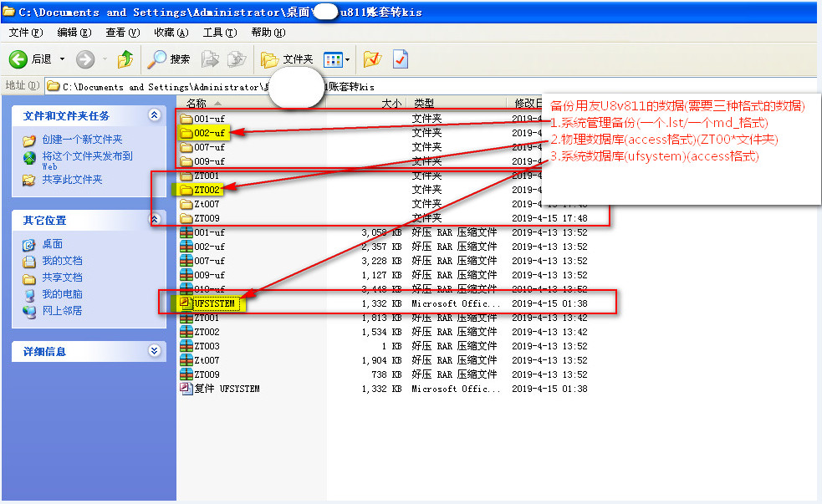Click the folder with red checkmark toolbar icon

(372, 59)
